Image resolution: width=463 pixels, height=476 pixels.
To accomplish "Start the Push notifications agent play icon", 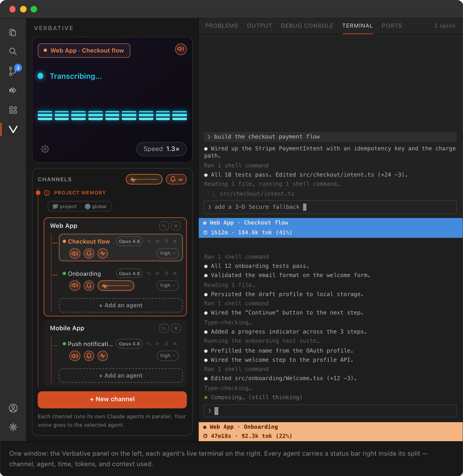I will point(158,344).
